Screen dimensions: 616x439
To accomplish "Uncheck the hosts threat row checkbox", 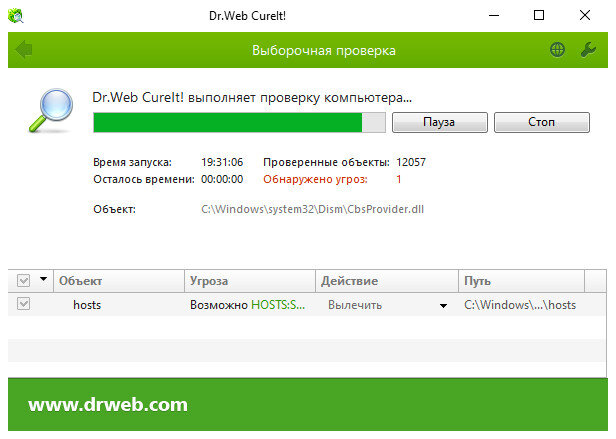I will (24, 304).
